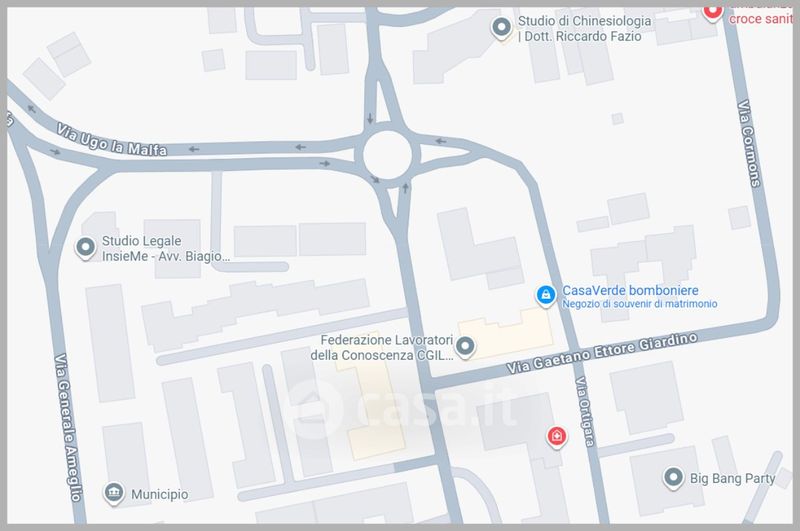The width and height of the screenshot is (800, 531).
Task: Click the Big Bang Party text label
Action: coord(732,478)
